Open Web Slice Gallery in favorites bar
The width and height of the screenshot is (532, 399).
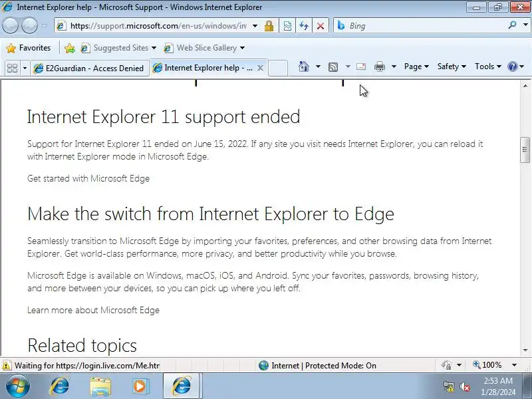pyautogui.click(x=204, y=48)
